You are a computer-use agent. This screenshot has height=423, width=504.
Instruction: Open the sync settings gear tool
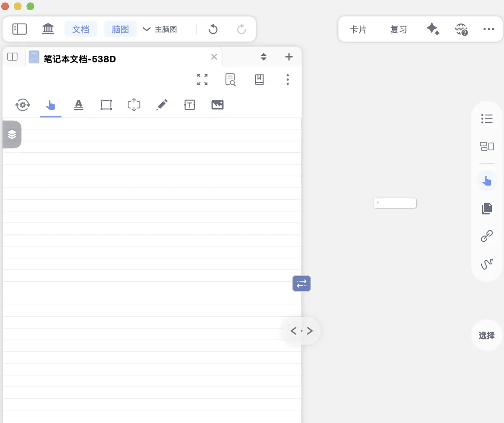[x=23, y=104]
